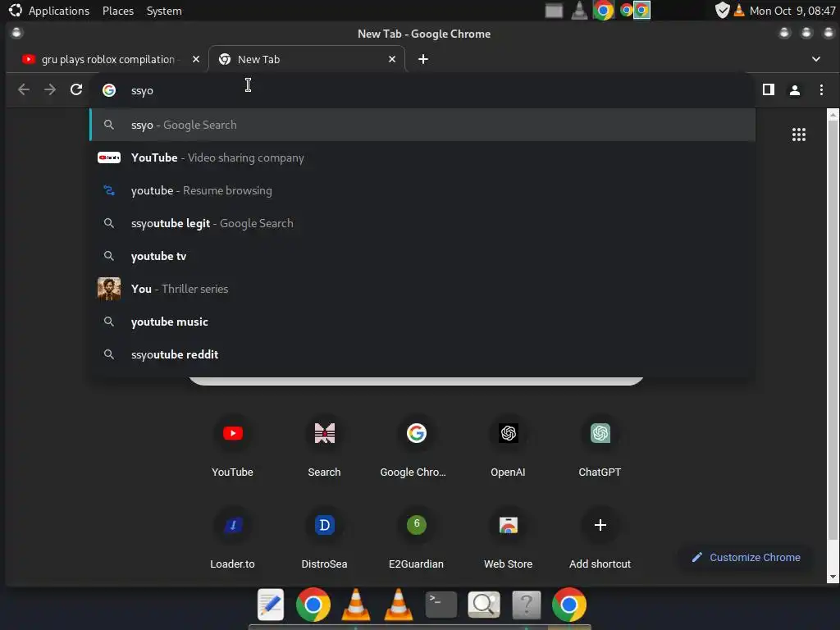Open the Applications menu
The width and height of the screenshot is (840, 630).
pos(50,11)
